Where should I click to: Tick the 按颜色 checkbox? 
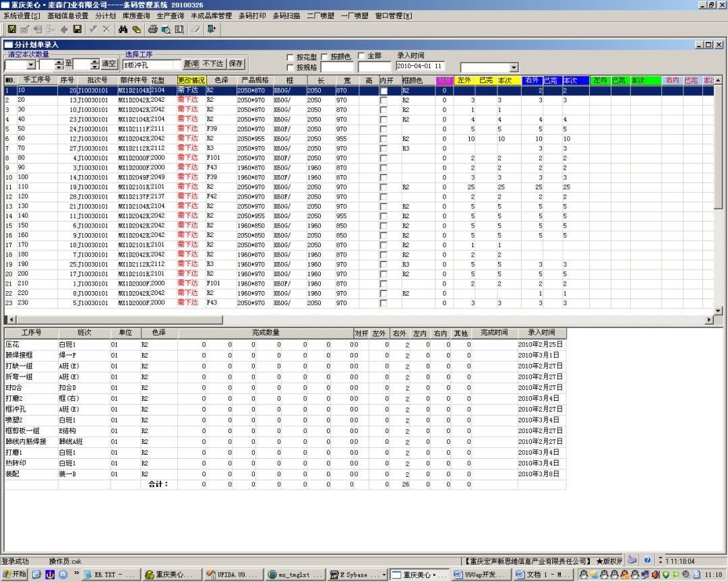(x=324, y=57)
